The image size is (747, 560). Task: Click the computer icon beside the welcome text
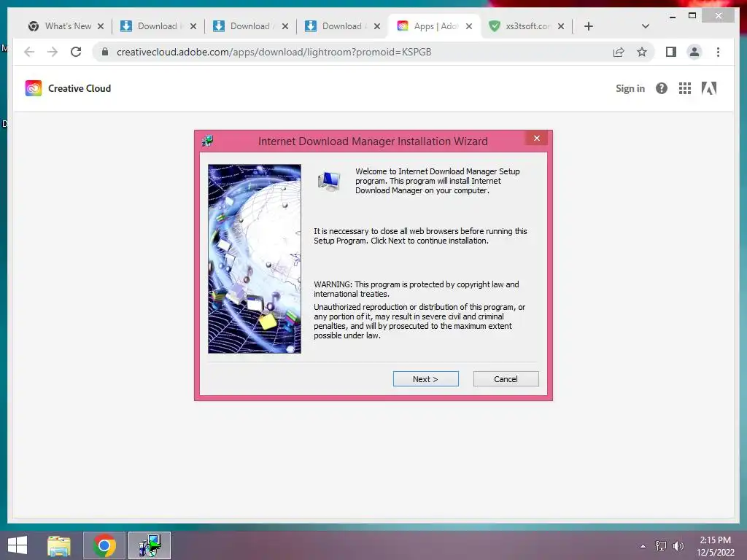click(x=329, y=182)
